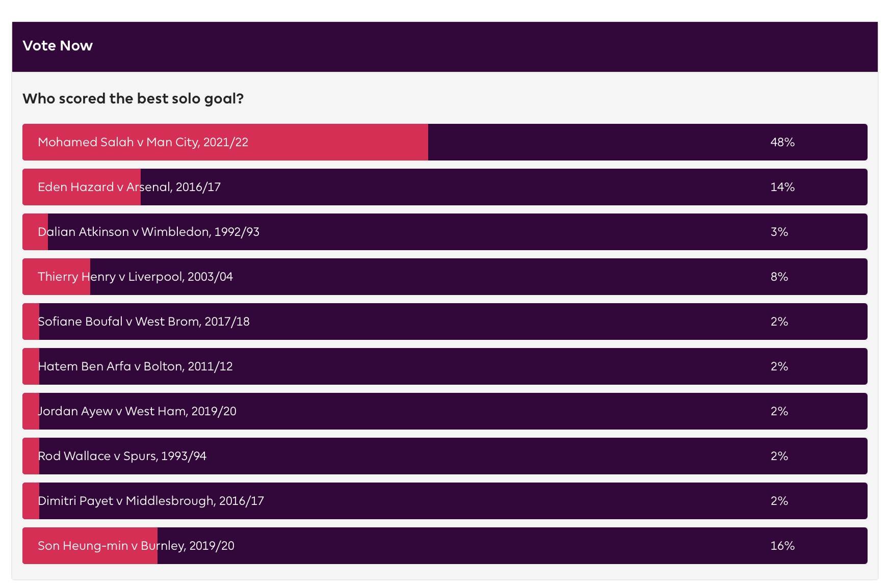This screenshot has height=588, width=890.
Task: Vote for Son Heung-min v Burnley
Action: (136, 546)
